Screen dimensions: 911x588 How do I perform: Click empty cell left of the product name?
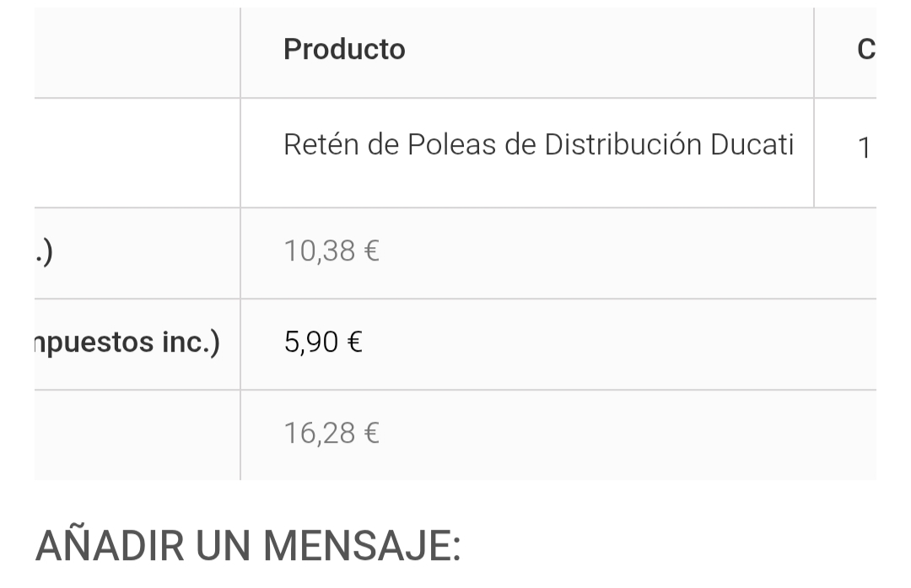[x=137, y=153]
